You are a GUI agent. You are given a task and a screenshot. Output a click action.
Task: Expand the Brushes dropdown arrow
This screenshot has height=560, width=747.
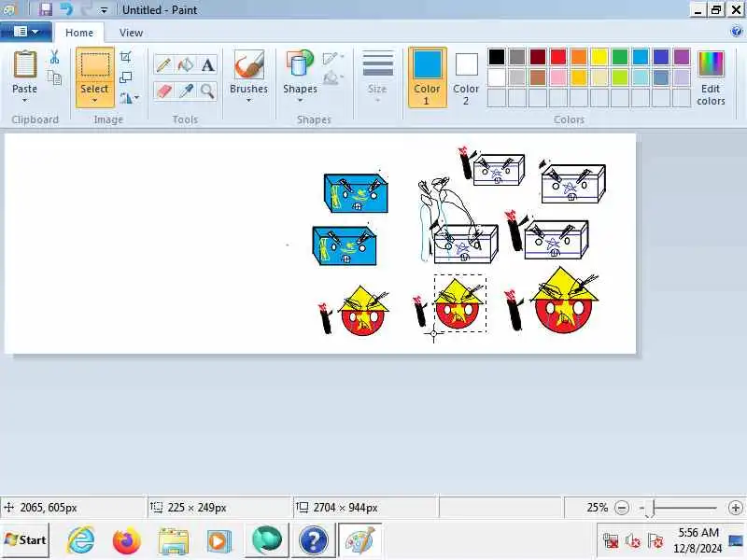click(x=248, y=101)
